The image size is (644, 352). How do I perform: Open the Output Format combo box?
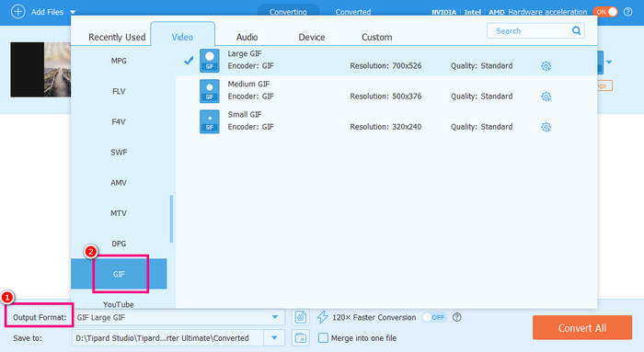[178, 317]
